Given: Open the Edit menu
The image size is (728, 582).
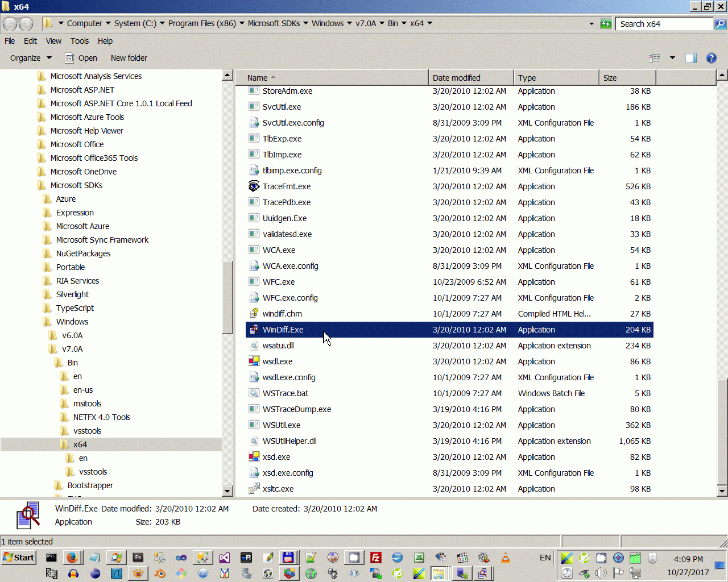Looking at the screenshot, I should point(30,41).
